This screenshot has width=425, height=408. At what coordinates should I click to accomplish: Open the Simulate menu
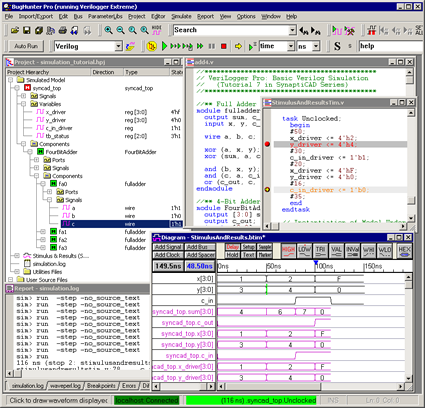point(181,16)
